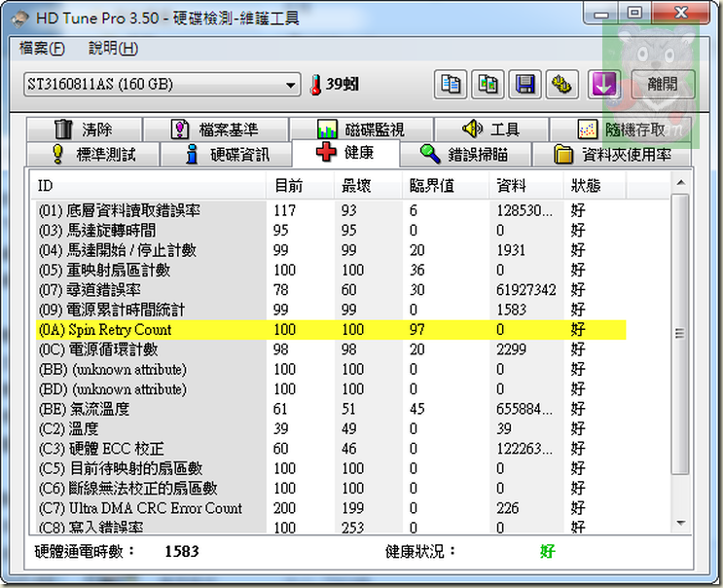
Task: Click the lightbulb icon on 標準測試 tab
Action: tap(57, 154)
